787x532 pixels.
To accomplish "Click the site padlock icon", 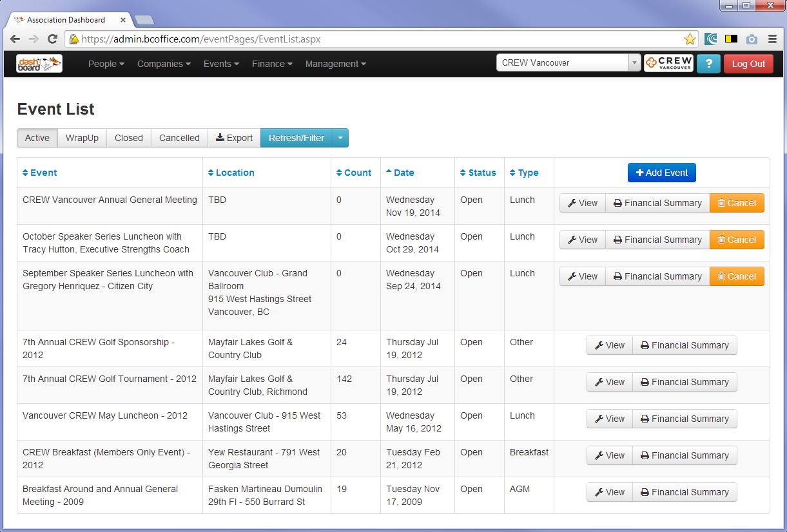I will [74, 39].
